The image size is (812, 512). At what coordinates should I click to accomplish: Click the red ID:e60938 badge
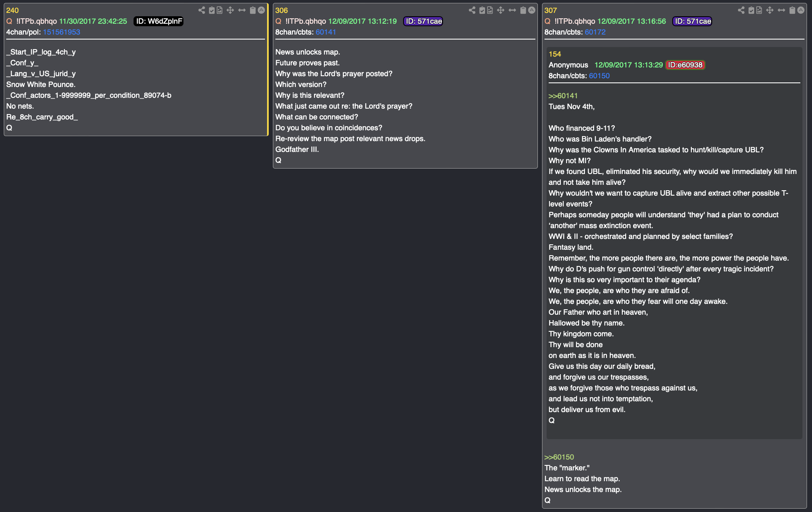coord(685,65)
